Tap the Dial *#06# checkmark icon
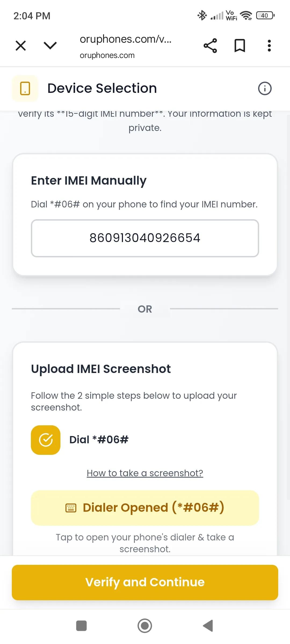290x644 pixels. tap(46, 440)
